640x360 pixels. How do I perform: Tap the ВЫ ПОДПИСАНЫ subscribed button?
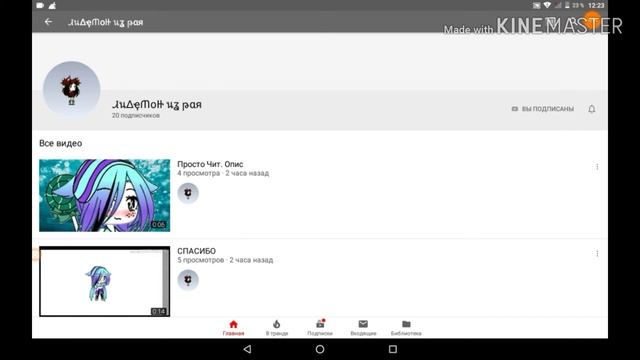coord(542,109)
